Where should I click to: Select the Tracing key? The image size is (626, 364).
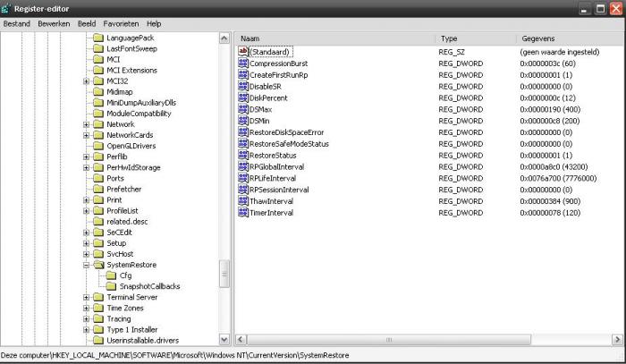pyautogui.click(x=119, y=318)
